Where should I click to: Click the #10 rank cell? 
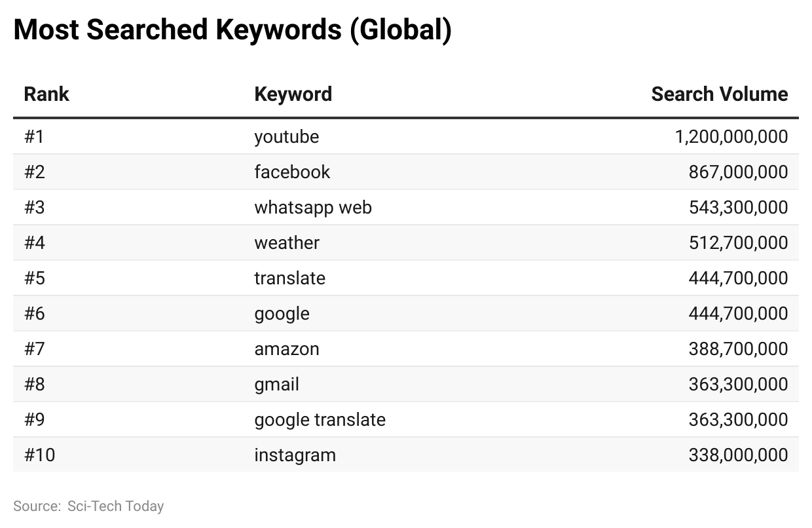point(39,455)
